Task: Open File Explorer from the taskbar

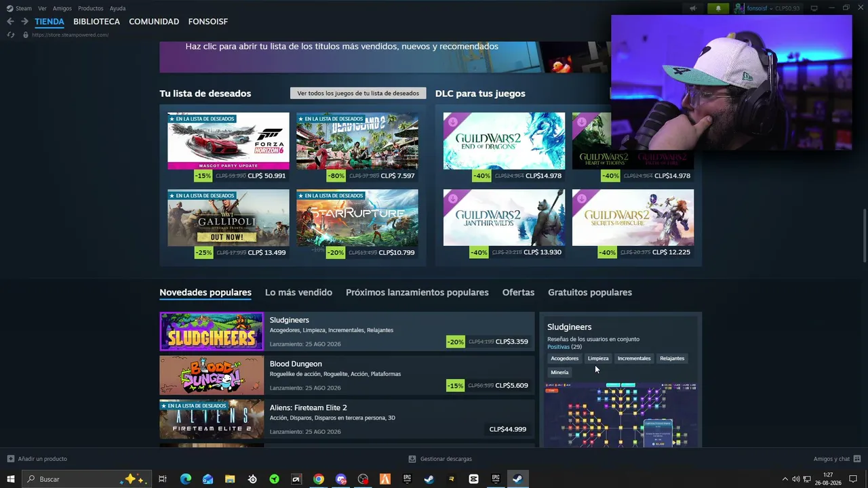Action: coord(230,479)
